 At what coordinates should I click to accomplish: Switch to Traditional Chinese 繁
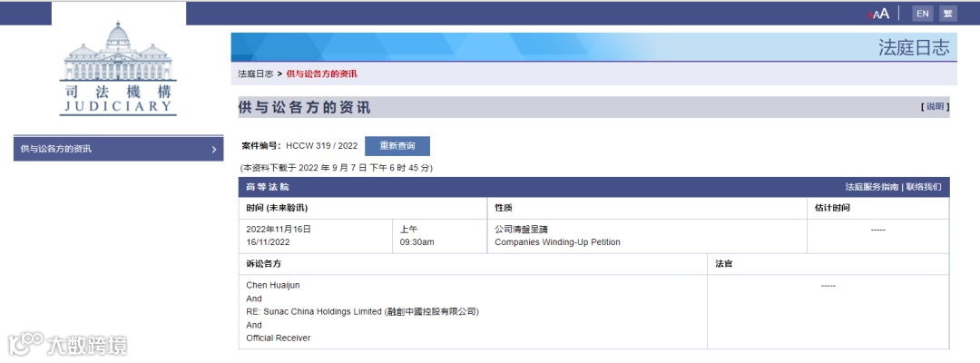pos(947,13)
